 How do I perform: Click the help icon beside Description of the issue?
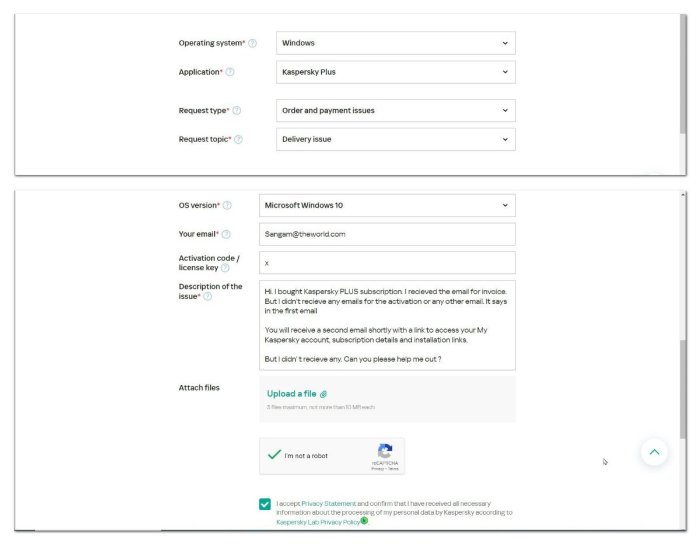(208, 296)
